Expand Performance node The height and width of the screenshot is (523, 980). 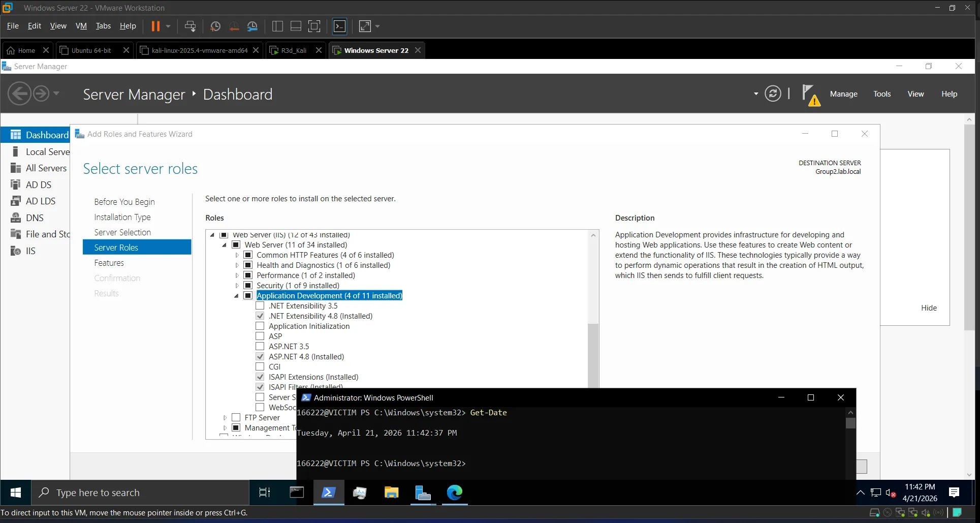point(237,275)
